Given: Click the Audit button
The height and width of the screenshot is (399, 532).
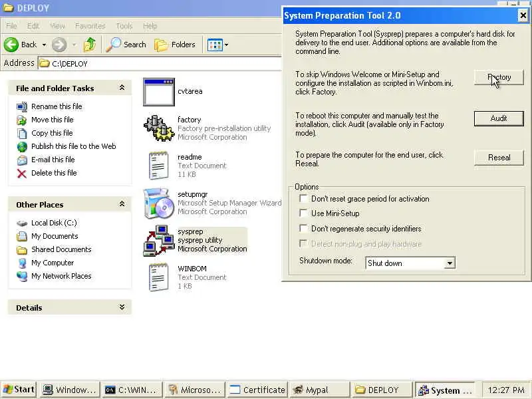Looking at the screenshot, I should pos(499,118).
